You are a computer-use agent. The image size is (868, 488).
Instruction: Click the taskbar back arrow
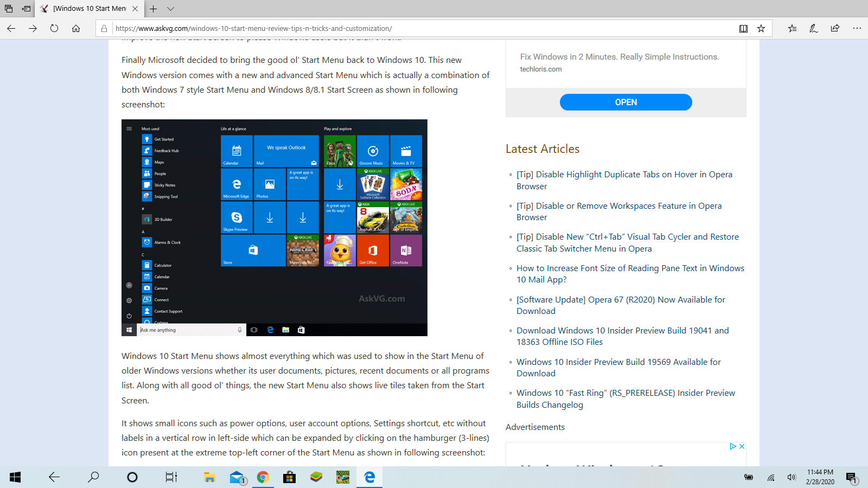(54, 477)
